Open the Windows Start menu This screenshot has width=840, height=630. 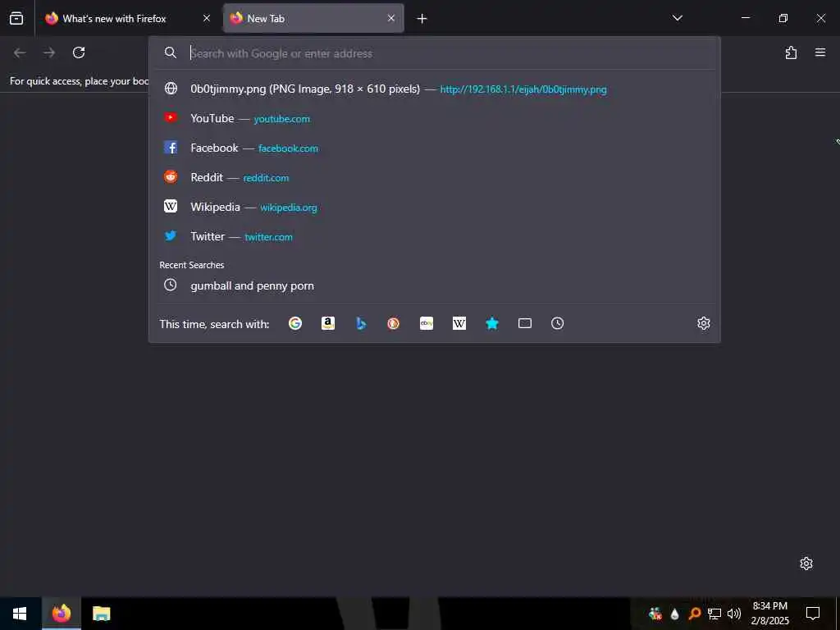[20, 614]
